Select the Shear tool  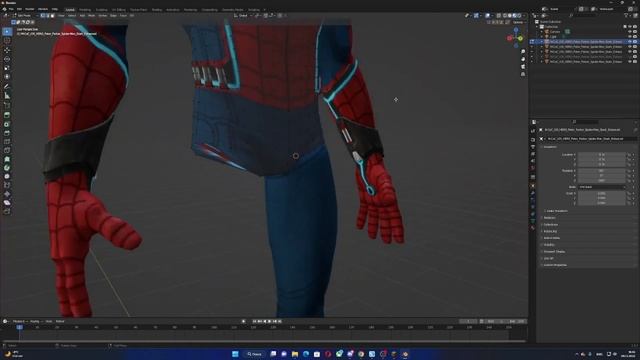tap(7, 203)
